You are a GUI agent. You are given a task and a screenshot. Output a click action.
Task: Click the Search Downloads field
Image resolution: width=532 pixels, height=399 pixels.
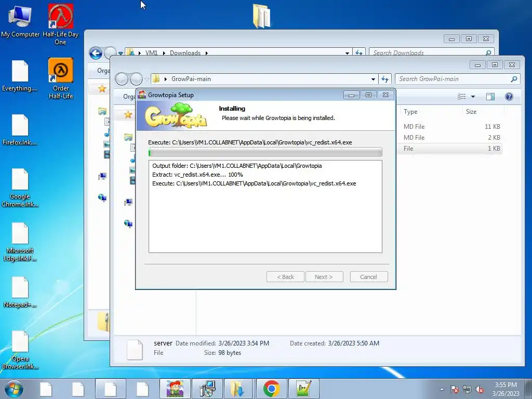coord(431,52)
